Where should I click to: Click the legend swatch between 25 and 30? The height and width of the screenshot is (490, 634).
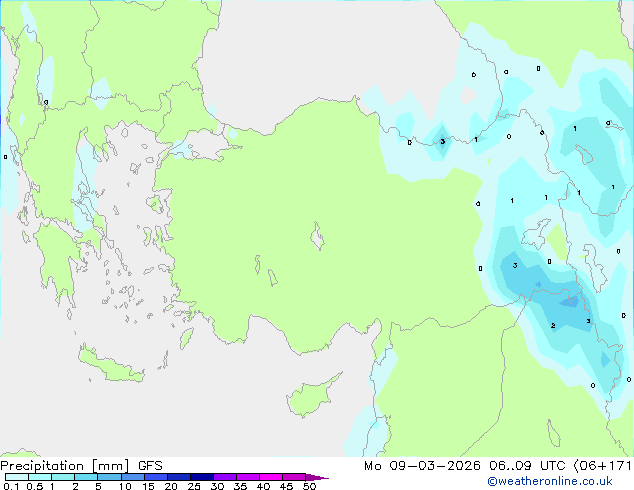(x=202, y=477)
